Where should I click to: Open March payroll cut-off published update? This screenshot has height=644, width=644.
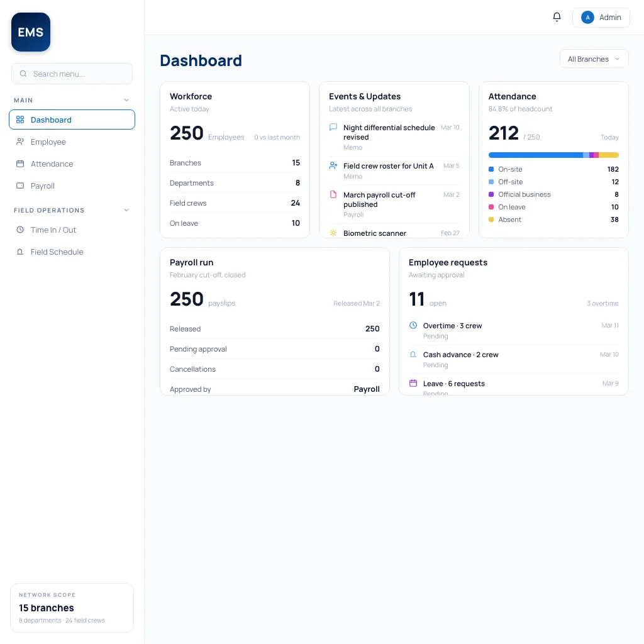point(394,204)
